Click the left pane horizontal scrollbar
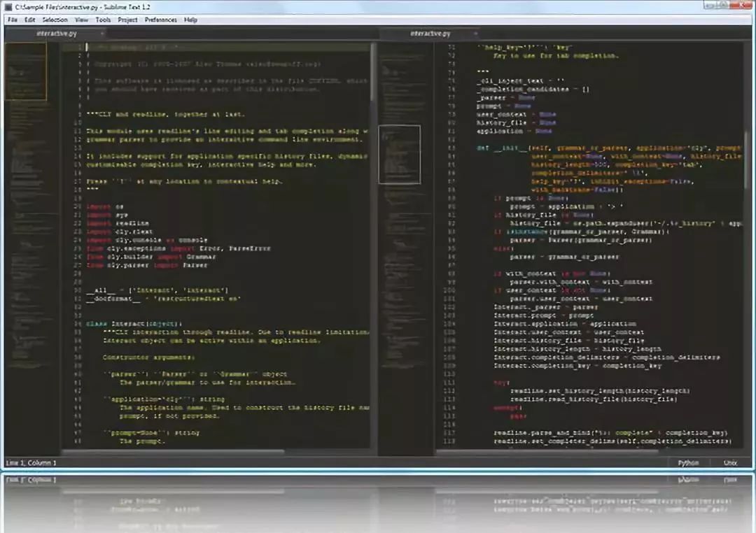The image size is (756, 533). click(174, 452)
